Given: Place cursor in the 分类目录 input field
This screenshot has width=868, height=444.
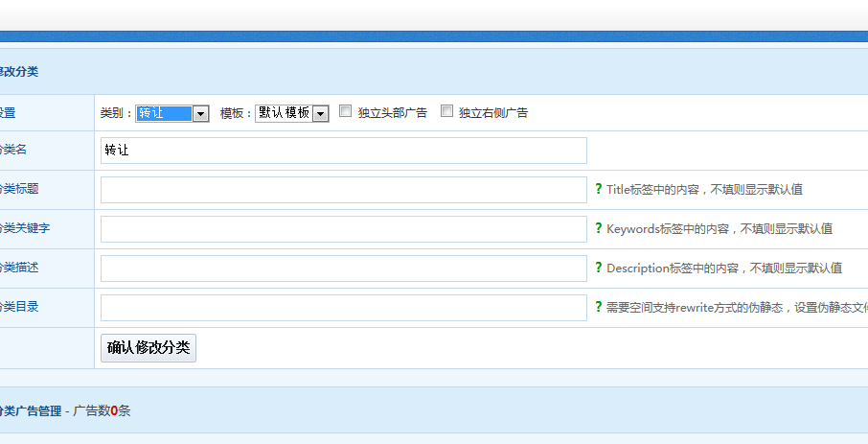Looking at the screenshot, I should pos(343,308).
